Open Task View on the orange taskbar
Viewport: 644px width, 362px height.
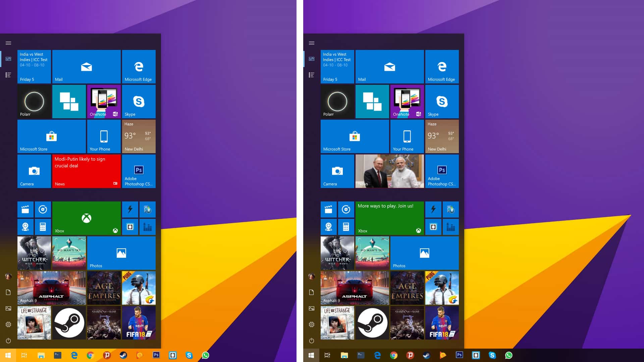pyautogui.click(x=24, y=355)
